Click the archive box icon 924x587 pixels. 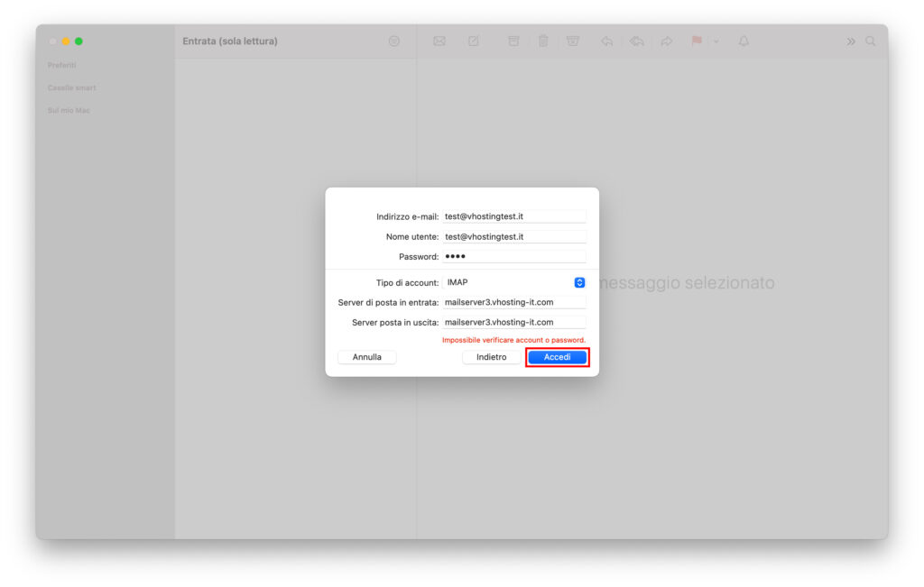513,41
